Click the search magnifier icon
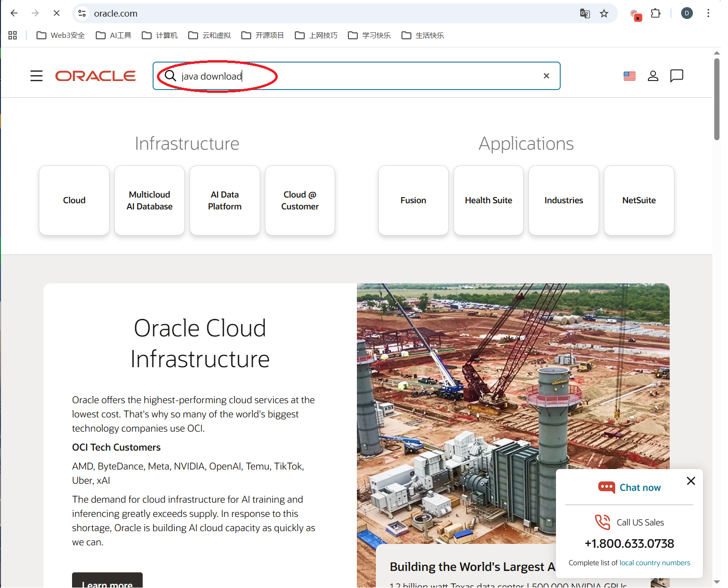Screen dimensions: 728x588 pos(170,76)
